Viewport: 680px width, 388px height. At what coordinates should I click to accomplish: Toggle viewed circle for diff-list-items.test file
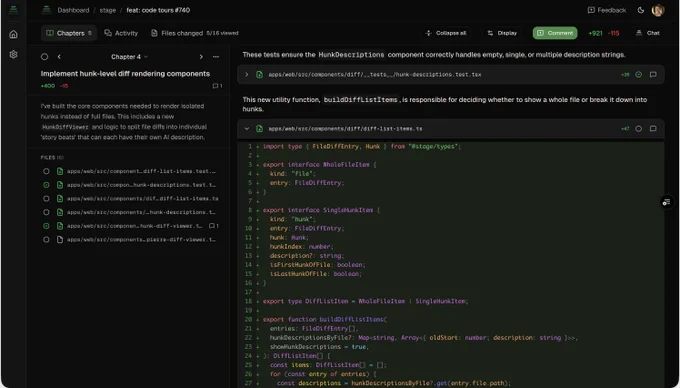pyautogui.click(x=46, y=171)
